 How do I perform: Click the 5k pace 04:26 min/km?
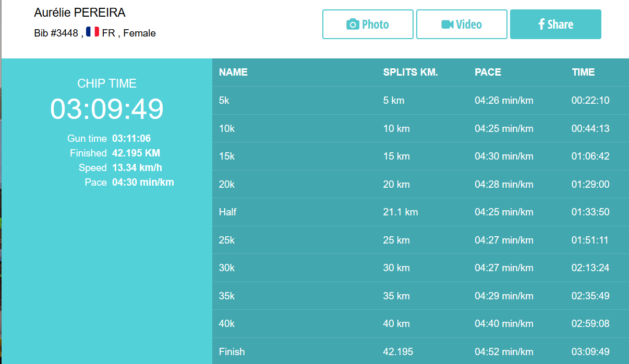tap(504, 101)
